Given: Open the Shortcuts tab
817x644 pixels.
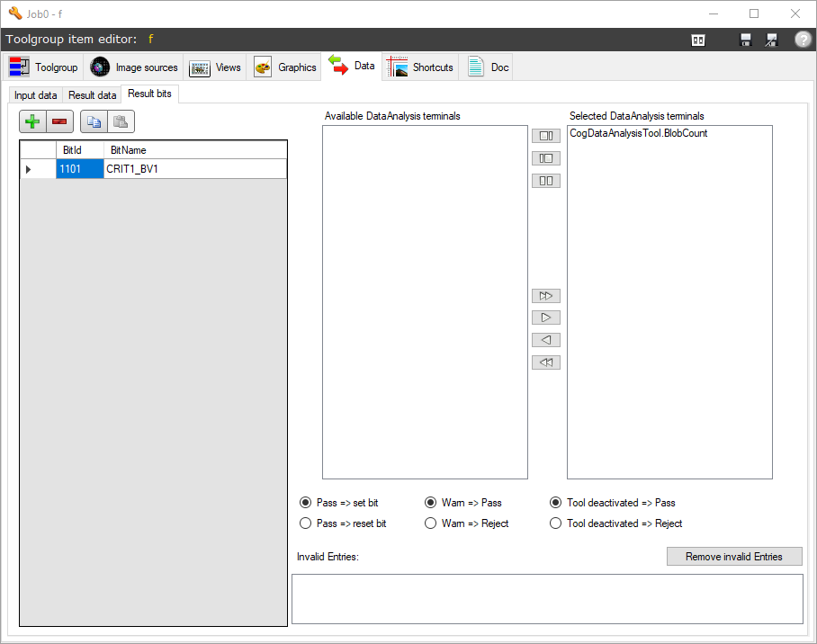Looking at the screenshot, I should [x=420, y=67].
